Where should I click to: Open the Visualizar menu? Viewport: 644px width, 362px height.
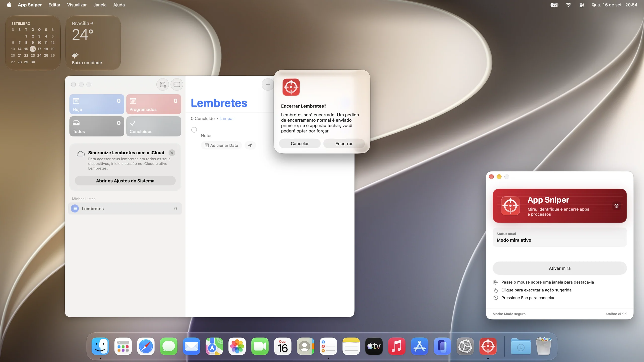click(x=77, y=5)
